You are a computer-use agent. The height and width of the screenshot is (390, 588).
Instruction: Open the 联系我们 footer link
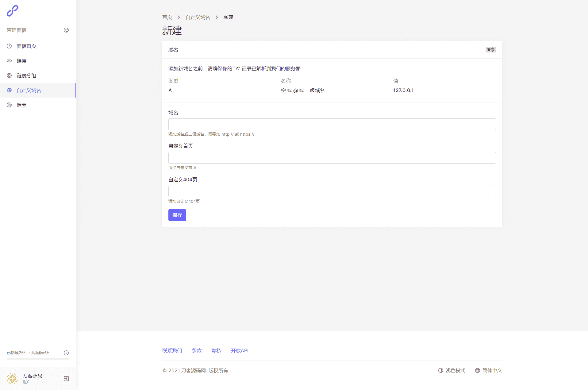tap(172, 350)
